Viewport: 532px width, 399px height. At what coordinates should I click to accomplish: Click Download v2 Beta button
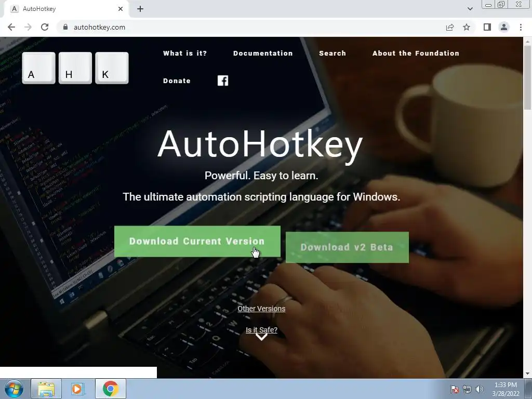point(347,247)
